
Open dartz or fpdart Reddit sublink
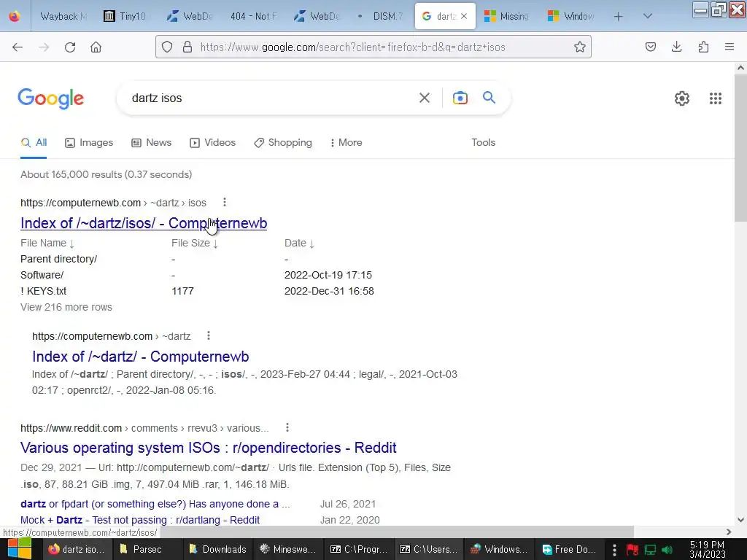155,504
